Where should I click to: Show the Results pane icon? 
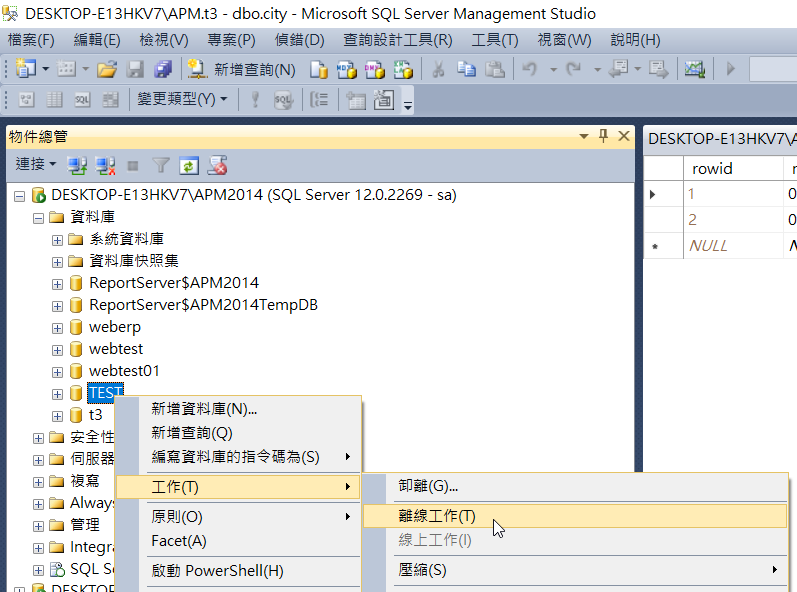pyautogui.click(x=110, y=99)
